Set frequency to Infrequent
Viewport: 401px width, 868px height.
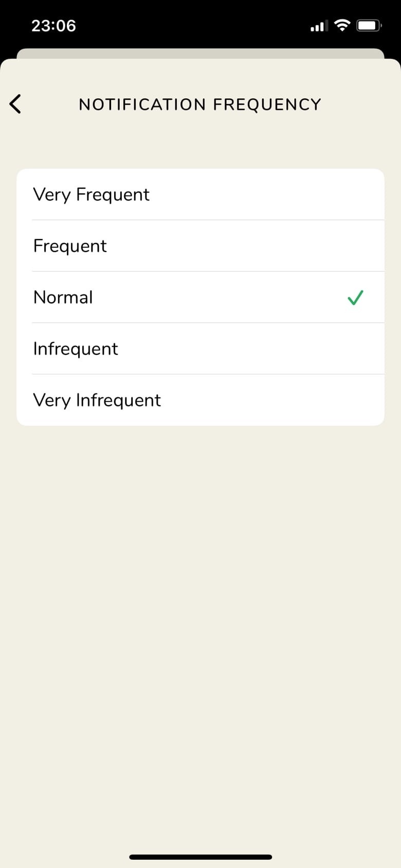pos(76,349)
